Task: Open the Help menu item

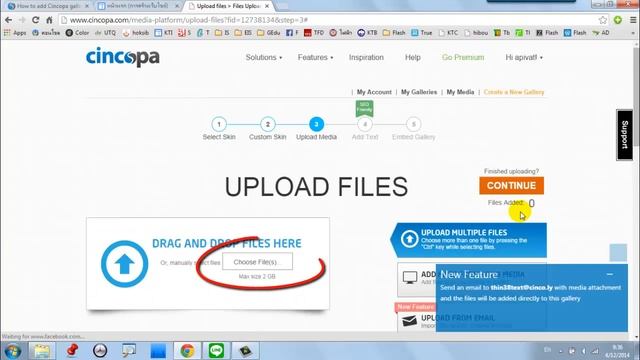Action: pos(413,58)
